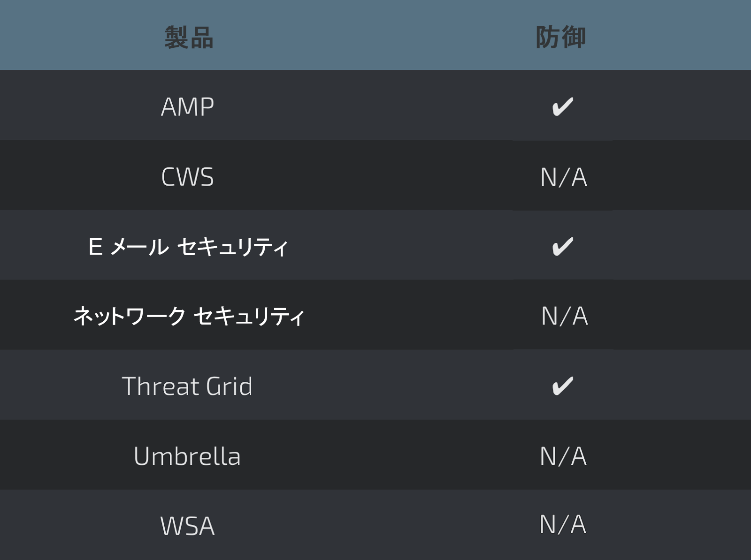This screenshot has width=751, height=560.
Task: Click the N/A value for Umbrella
Action: [x=563, y=456]
